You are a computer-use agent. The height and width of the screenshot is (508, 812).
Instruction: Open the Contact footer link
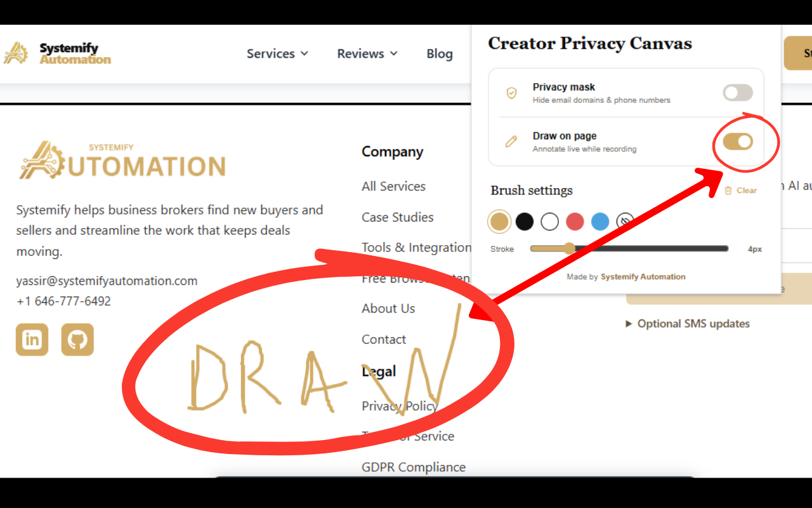click(384, 340)
